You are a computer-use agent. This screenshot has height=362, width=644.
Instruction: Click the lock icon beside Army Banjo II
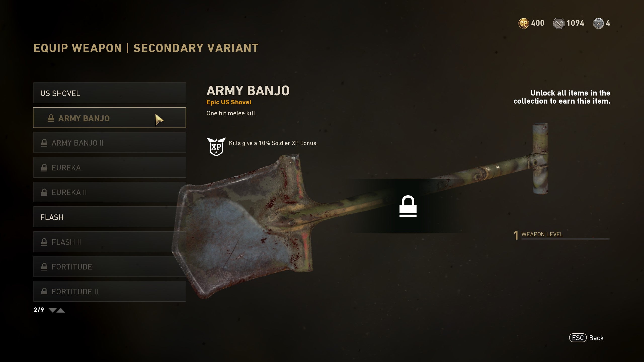coord(44,143)
